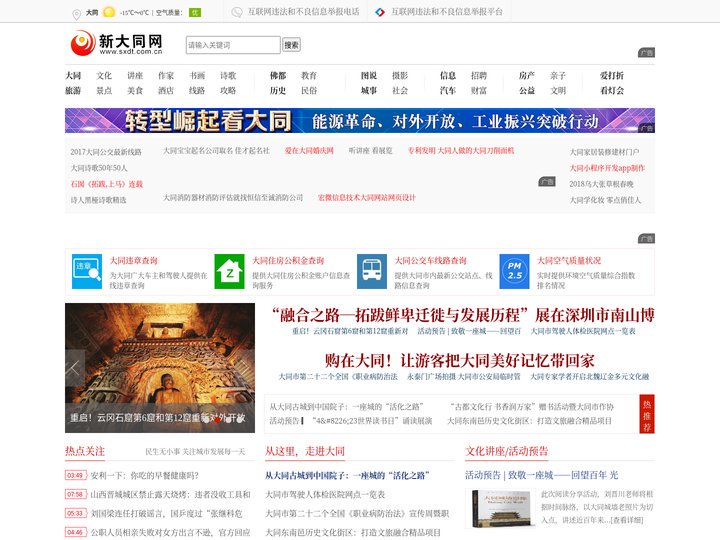Open 大同空气质量状况 title link

click(x=569, y=261)
